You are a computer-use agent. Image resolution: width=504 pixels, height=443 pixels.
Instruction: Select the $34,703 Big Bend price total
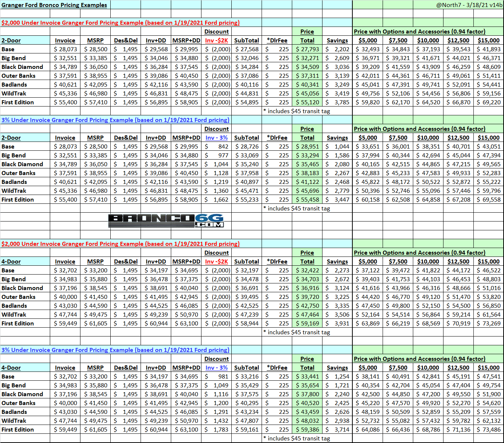(x=307, y=279)
